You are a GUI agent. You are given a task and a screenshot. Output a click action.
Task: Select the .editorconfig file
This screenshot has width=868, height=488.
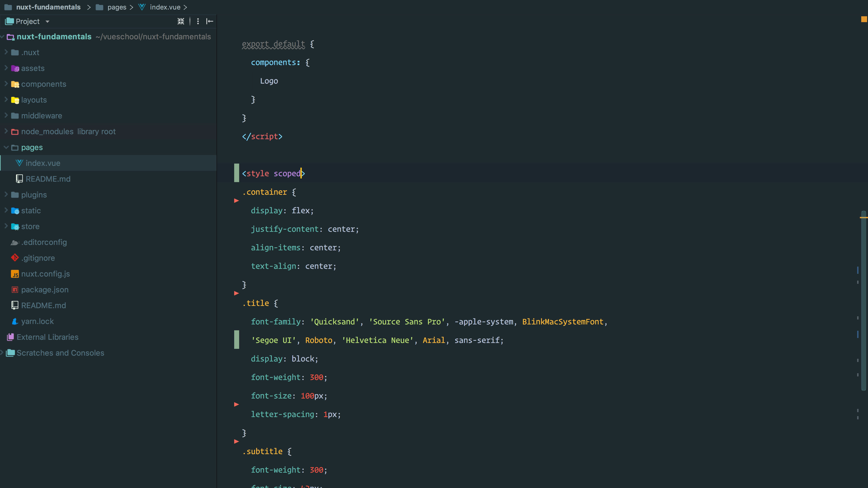pyautogui.click(x=44, y=242)
